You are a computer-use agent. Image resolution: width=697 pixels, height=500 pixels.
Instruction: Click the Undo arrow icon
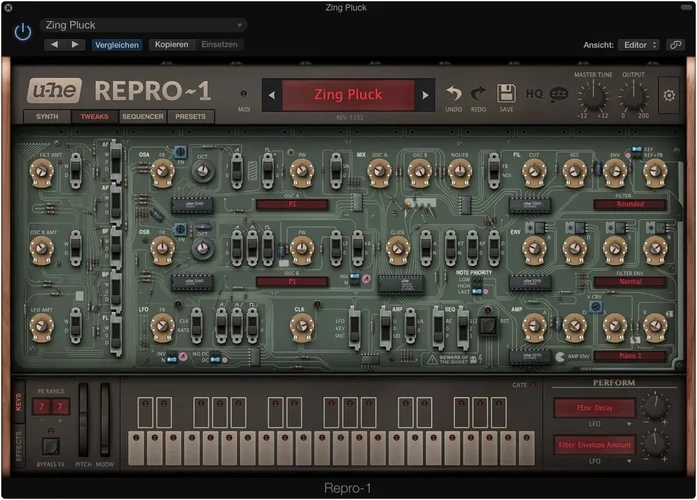[453, 93]
